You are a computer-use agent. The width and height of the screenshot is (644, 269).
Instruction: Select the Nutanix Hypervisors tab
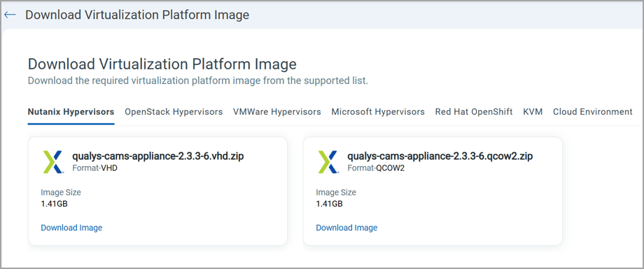(71, 112)
